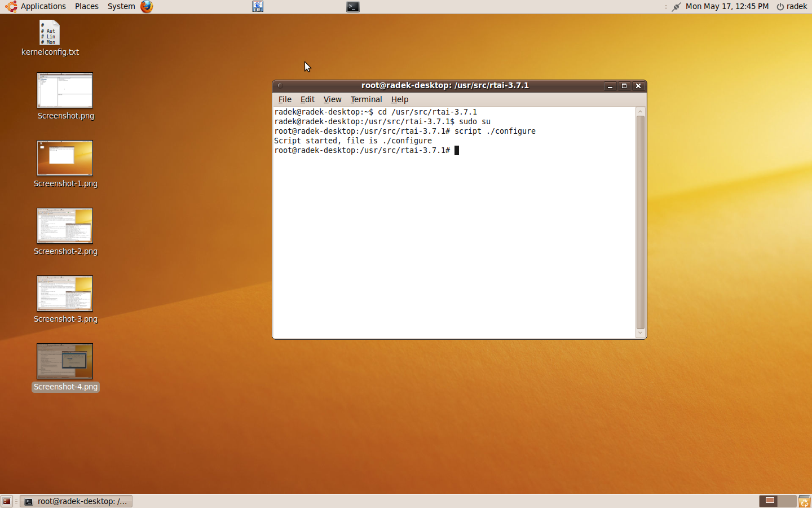This screenshot has height=508, width=812.
Task: Open the terminal's File menu
Action: [285, 99]
